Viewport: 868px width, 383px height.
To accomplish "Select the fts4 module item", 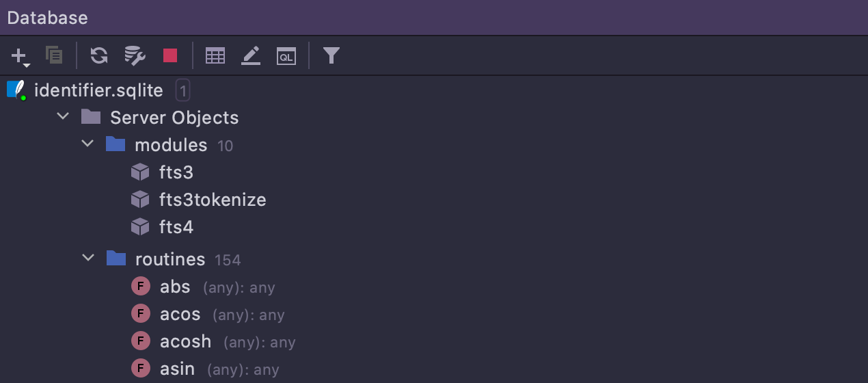I will point(176,227).
